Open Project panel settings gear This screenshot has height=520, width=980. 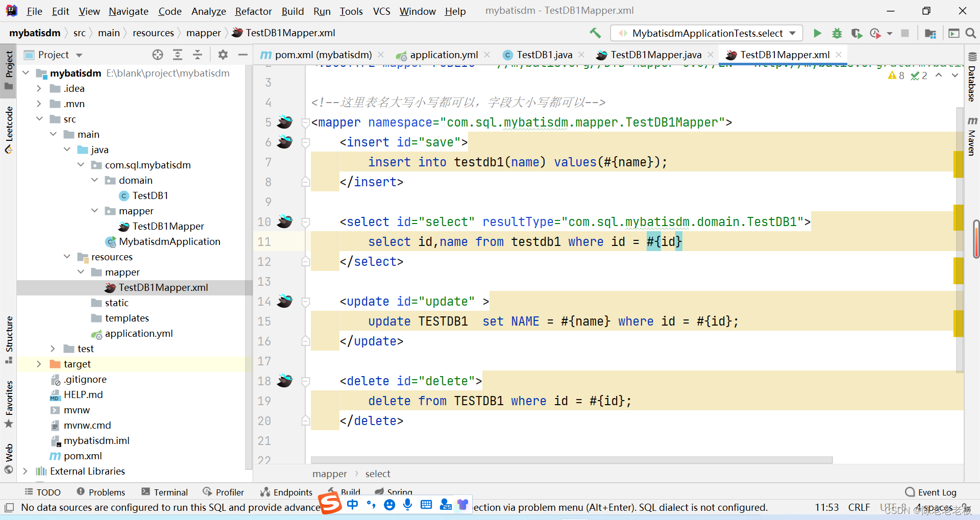click(223, 55)
